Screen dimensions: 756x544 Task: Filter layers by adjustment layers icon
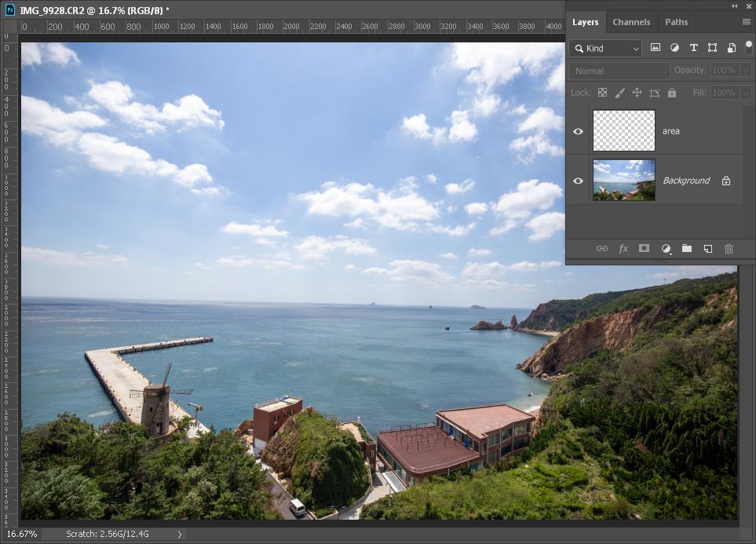pos(674,48)
